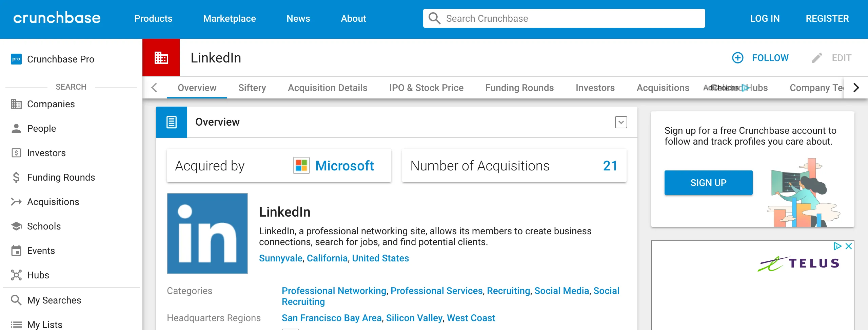Click the Search Crunchbase input field
This screenshot has width=868, height=330.
tap(564, 18)
